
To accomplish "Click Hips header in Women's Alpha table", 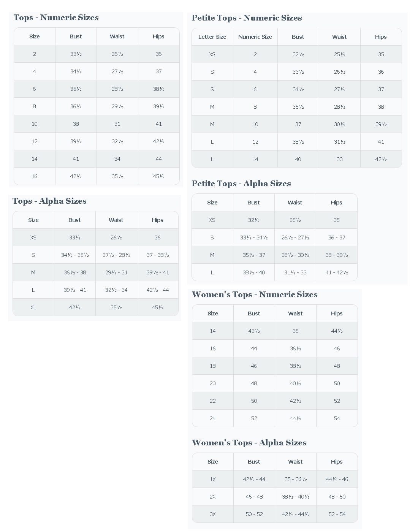I will click(x=337, y=462).
